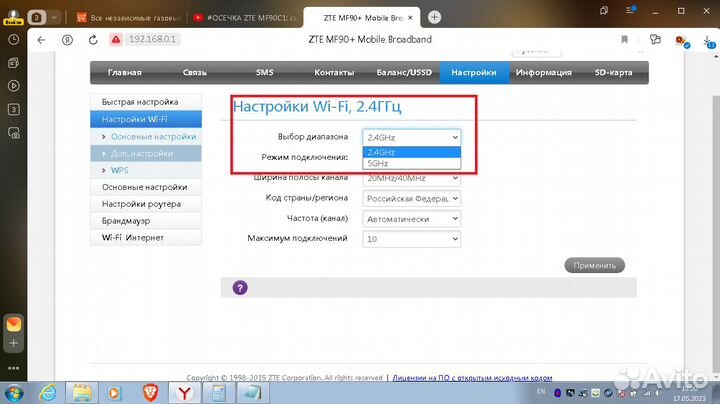Open the browser menu icon with blue dot
720x404 pixels.
[x=630, y=11]
